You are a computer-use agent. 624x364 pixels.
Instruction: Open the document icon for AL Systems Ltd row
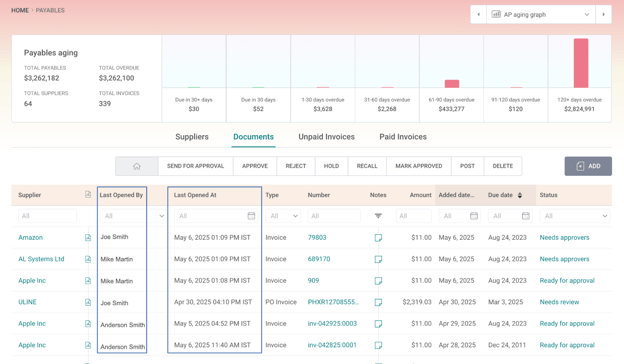88,259
